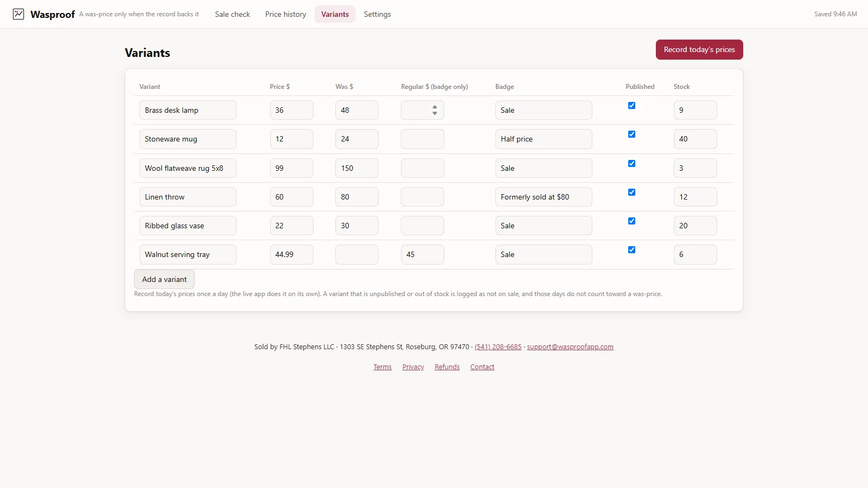The width and height of the screenshot is (868, 488).
Task: Uncheck Published for Ribbed glass vase
Action: (631, 221)
